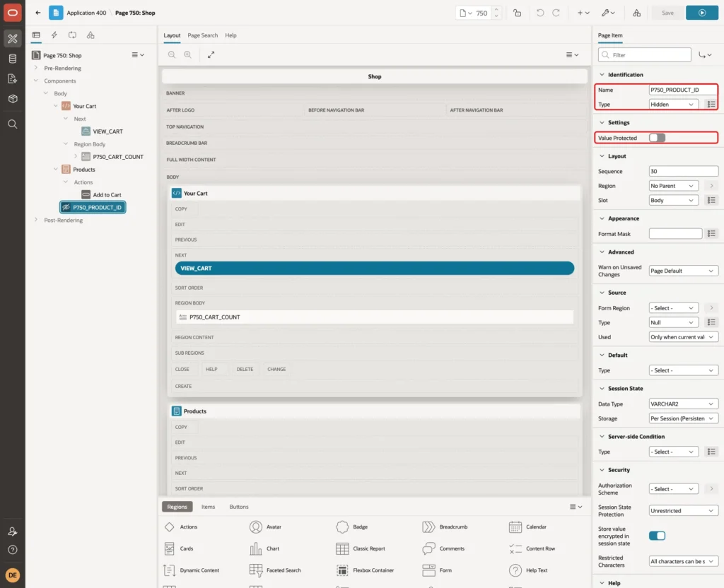Switch to the Page Search tab
The width and height of the screenshot is (724, 588).
point(202,35)
